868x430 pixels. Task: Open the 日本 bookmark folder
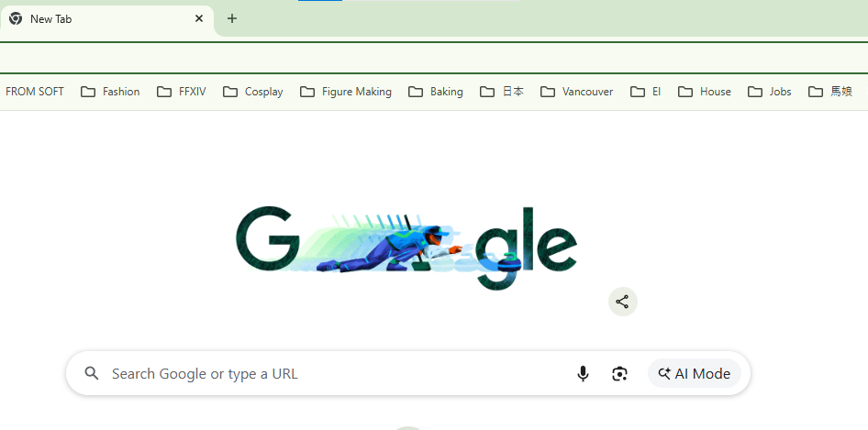point(502,92)
